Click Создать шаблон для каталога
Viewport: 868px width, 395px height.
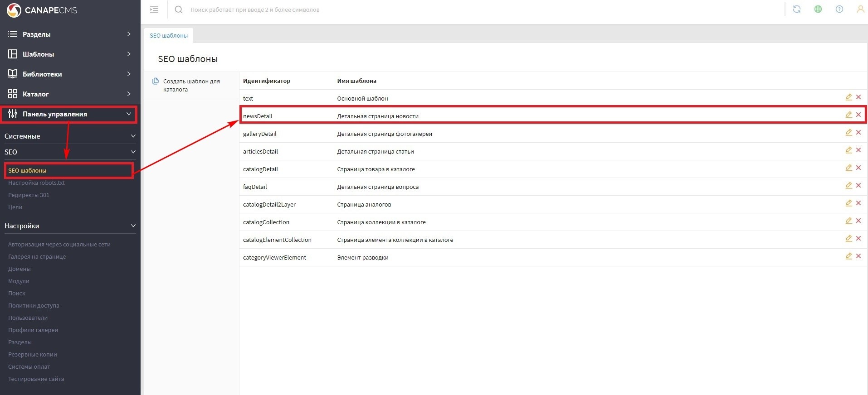click(x=191, y=85)
